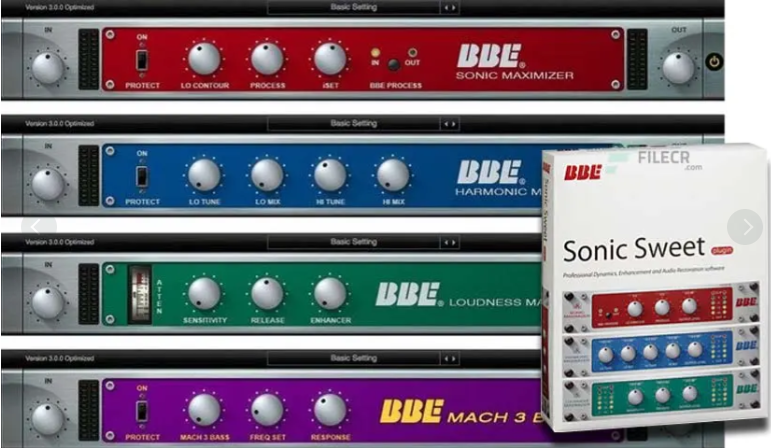This screenshot has height=448, width=771.
Task: Click the BBE Mach 3 Bass logo
Action: point(460,412)
